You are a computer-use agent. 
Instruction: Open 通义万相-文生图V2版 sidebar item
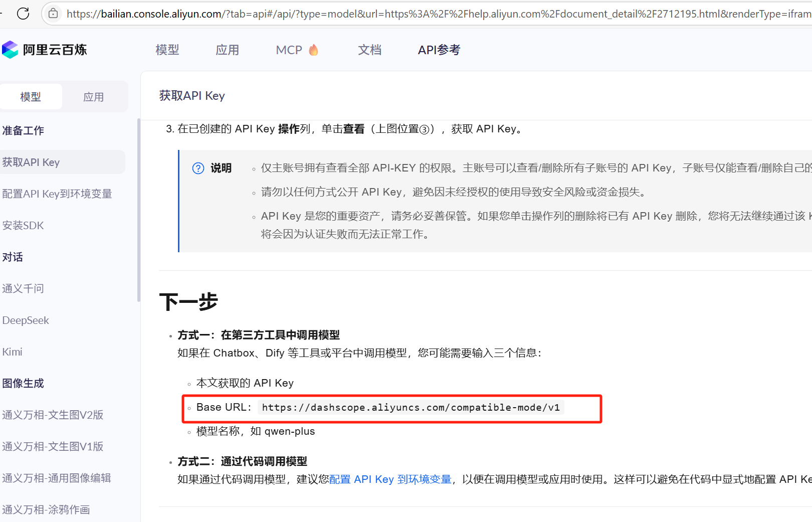coord(53,415)
